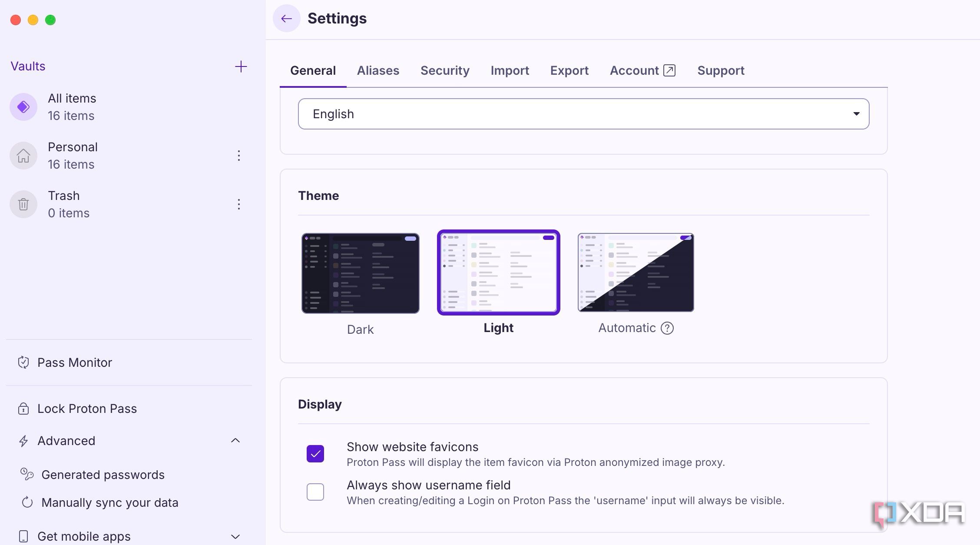The image size is (980, 545).
Task: Choose the Light theme thumbnail
Action: [498, 272]
